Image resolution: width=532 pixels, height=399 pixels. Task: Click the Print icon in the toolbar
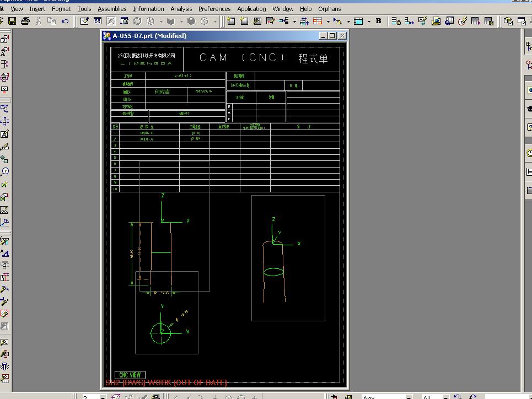25,21
